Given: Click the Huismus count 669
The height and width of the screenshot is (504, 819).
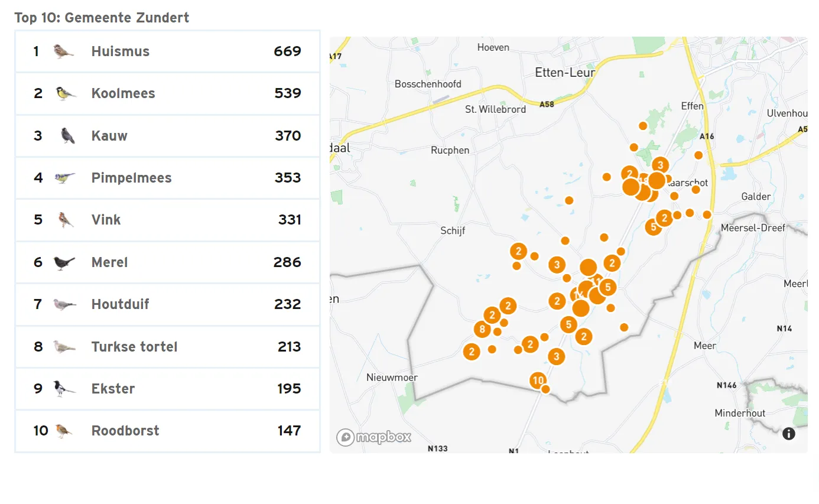Looking at the screenshot, I should point(287,51).
